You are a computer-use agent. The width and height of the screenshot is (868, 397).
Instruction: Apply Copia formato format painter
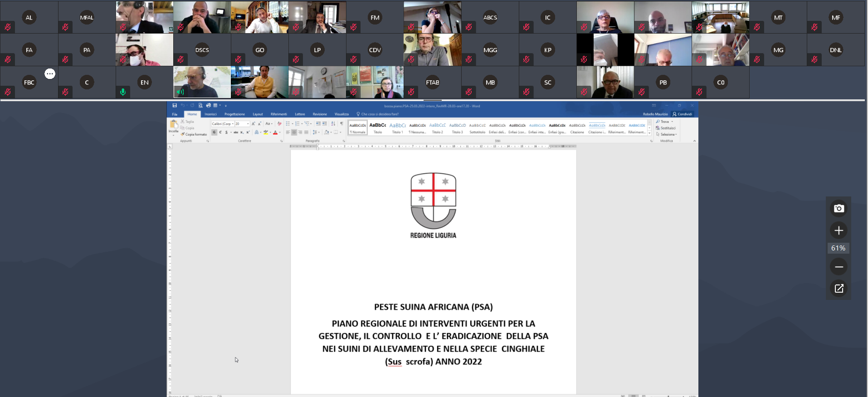pyautogui.click(x=194, y=134)
